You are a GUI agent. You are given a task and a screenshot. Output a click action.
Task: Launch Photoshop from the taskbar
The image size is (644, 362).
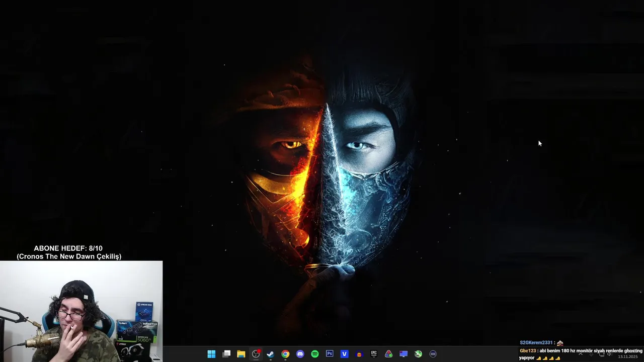pyautogui.click(x=330, y=354)
